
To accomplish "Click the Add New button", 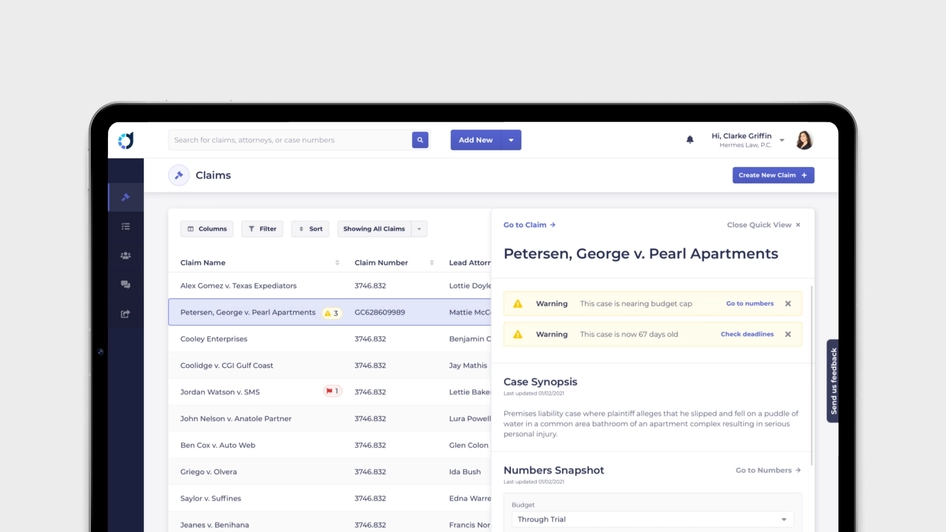I will click(475, 140).
